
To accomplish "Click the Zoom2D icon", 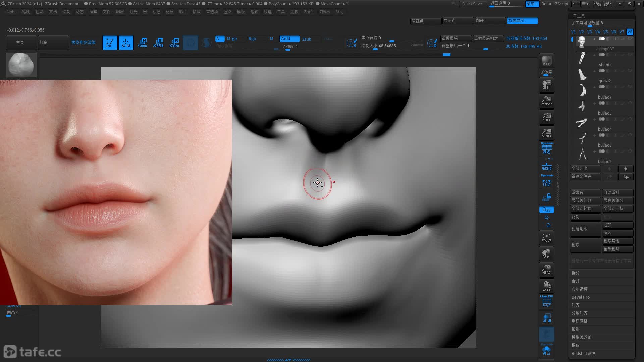I will 546,101.
